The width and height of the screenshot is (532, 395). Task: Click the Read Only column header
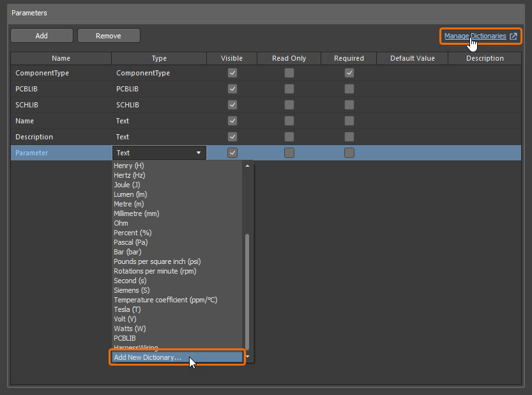(289, 58)
